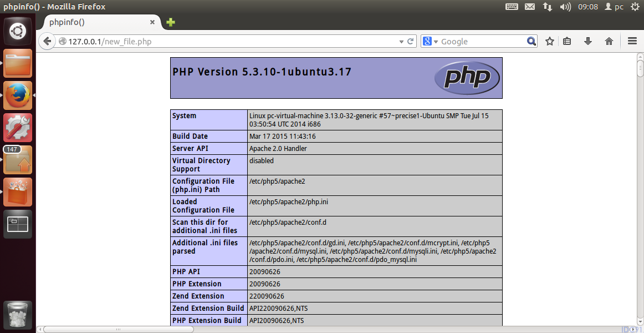This screenshot has width=644, height=333.
Task: Click the Loaded Configuration File label
Action: [x=203, y=206]
